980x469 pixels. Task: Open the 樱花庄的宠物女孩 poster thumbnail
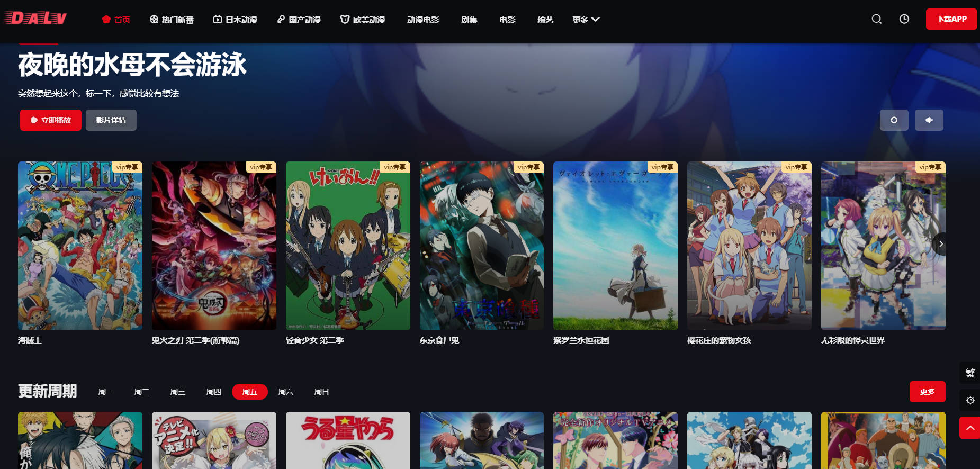coord(749,246)
